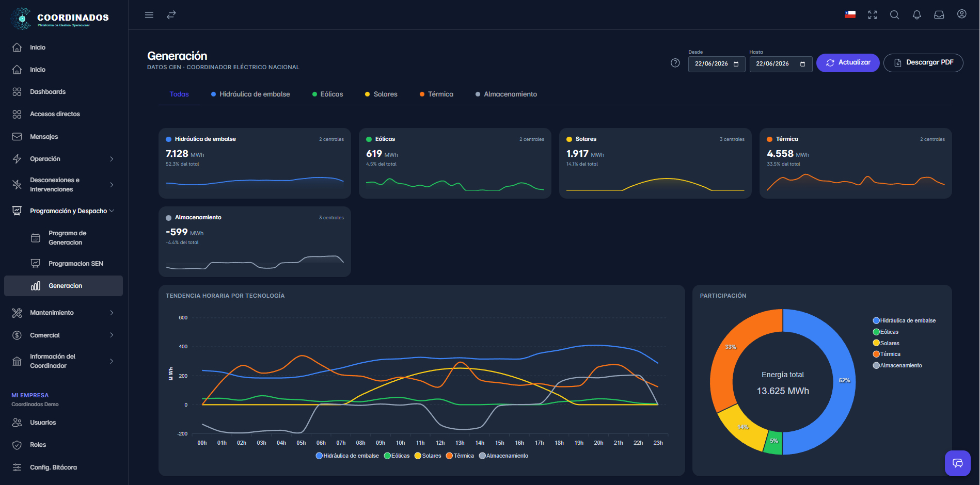Open Desde date calendar picker icon
Screen dimensions: 980x485
pyautogui.click(x=736, y=64)
